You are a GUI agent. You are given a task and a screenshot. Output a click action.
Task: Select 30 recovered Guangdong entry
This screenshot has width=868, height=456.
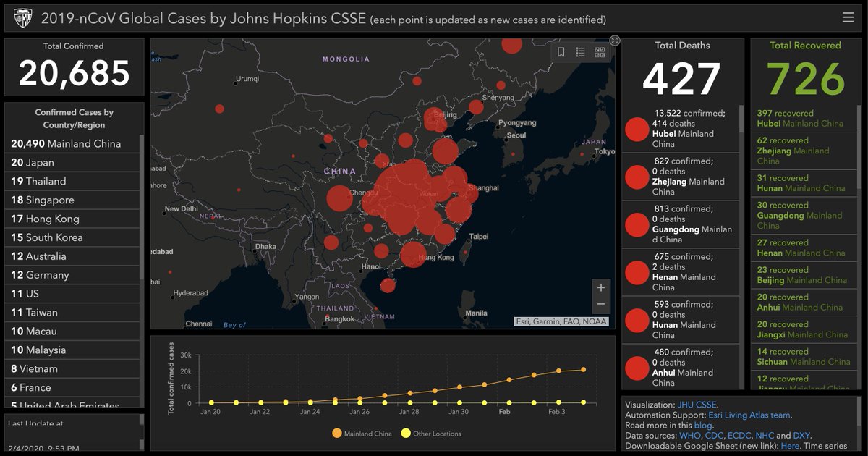[804, 216]
